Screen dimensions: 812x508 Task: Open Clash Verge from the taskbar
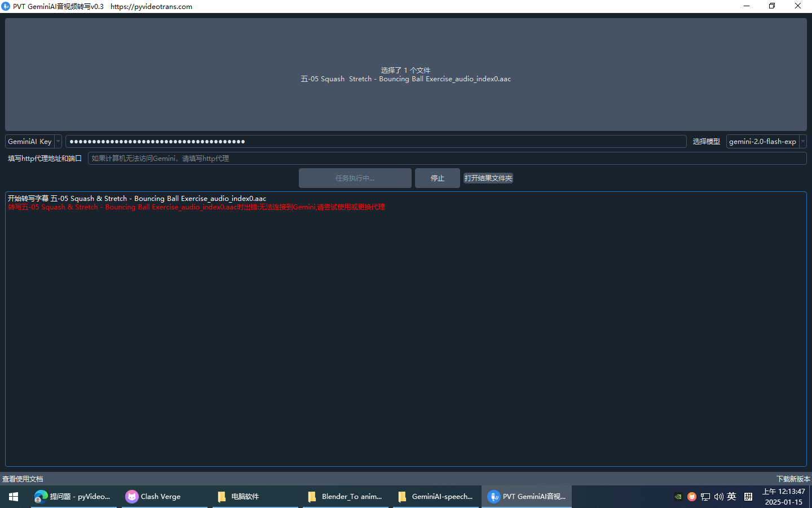[x=164, y=497]
